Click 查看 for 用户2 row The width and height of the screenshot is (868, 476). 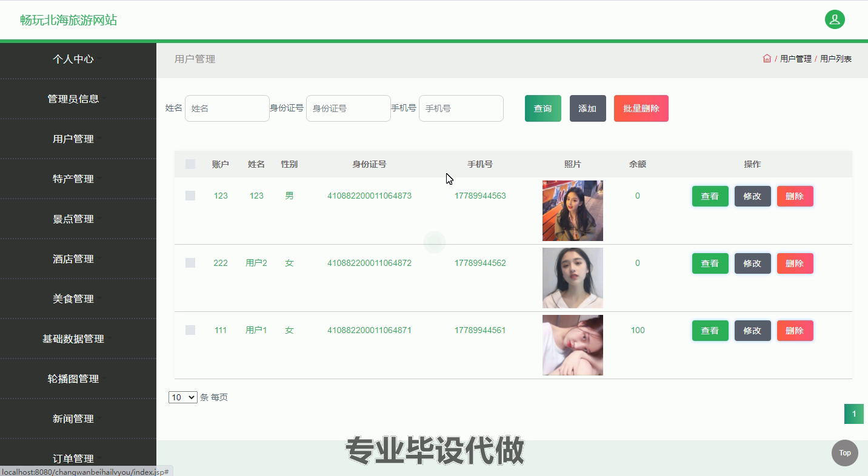pos(710,263)
